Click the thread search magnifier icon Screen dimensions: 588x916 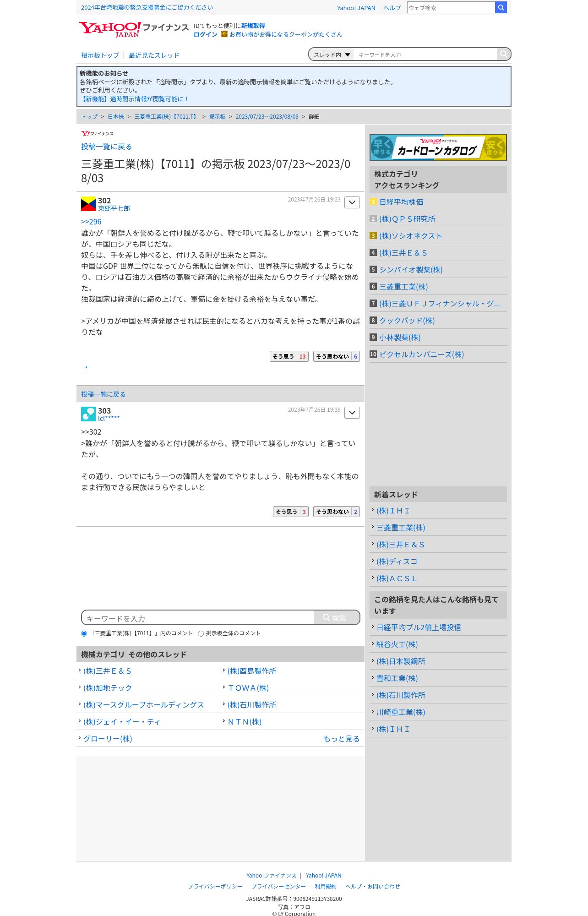pos(503,54)
